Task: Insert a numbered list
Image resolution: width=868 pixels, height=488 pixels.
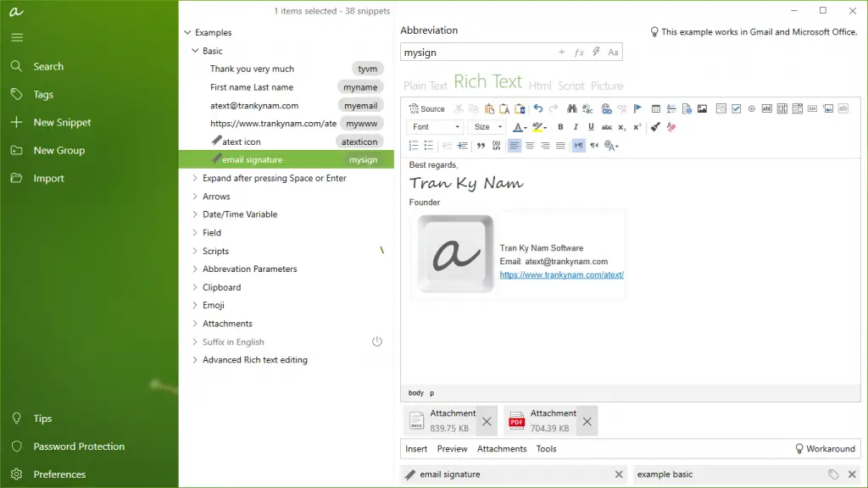Action: 414,146
